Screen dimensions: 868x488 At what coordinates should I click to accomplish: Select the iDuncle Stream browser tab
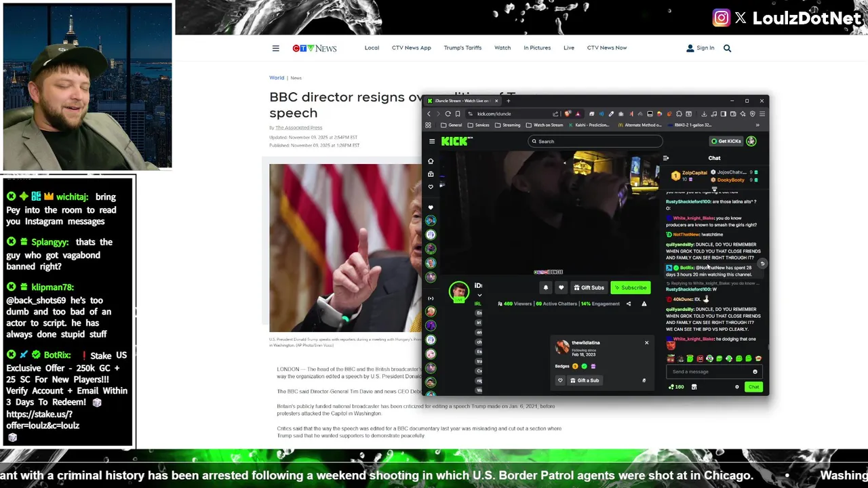[462, 101]
